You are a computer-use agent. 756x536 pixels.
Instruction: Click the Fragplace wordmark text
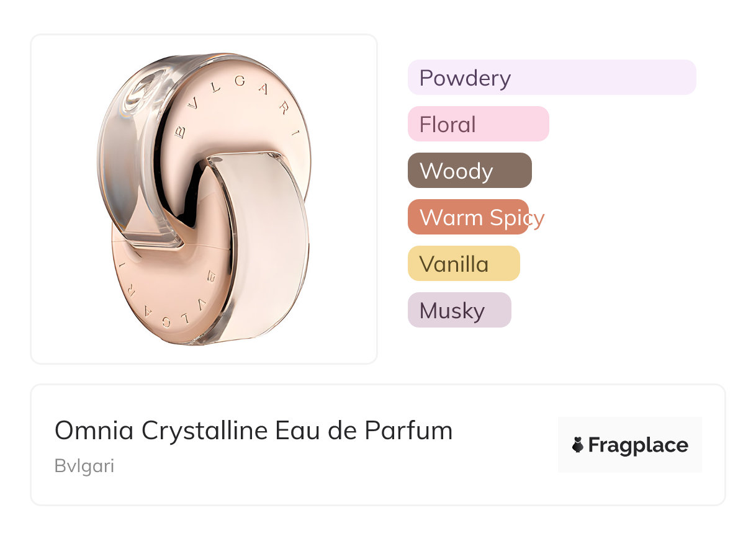click(x=638, y=445)
